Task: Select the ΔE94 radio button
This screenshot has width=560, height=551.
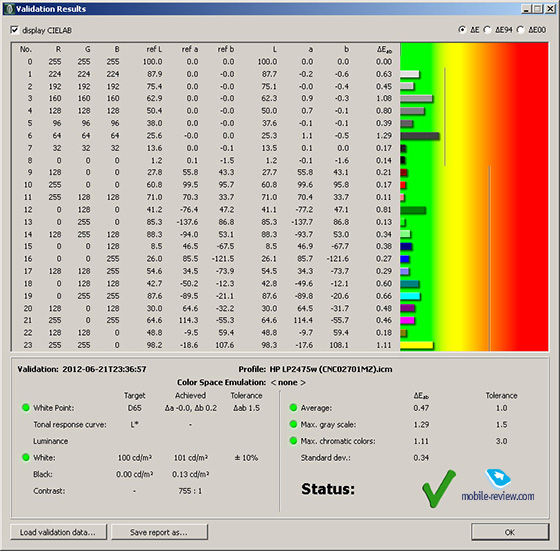Action: pyautogui.click(x=487, y=30)
